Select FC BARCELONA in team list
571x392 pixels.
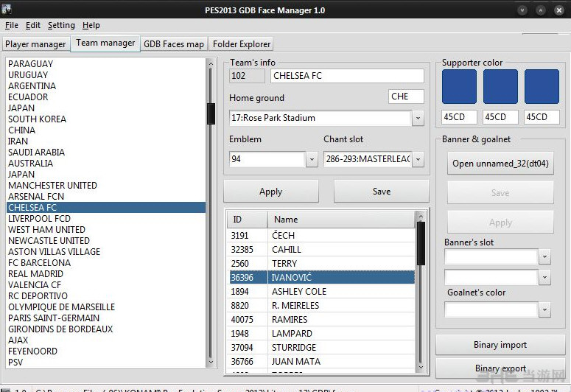(106, 262)
